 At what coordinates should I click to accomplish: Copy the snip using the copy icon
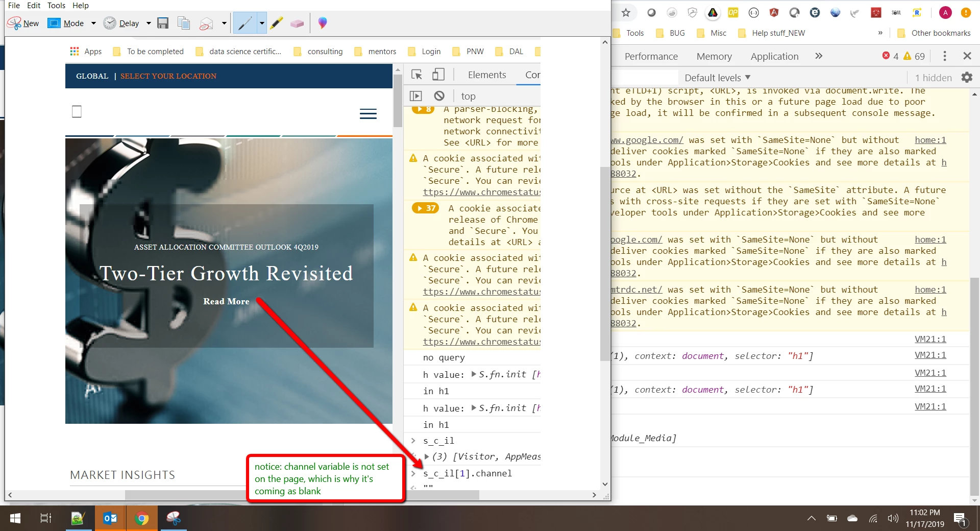pyautogui.click(x=184, y=23)
